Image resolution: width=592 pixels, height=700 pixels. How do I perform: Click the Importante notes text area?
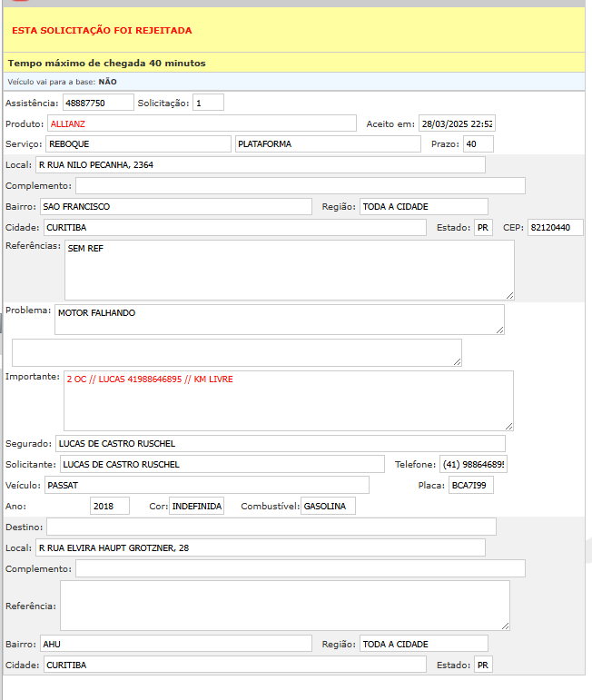pos(288,400)
